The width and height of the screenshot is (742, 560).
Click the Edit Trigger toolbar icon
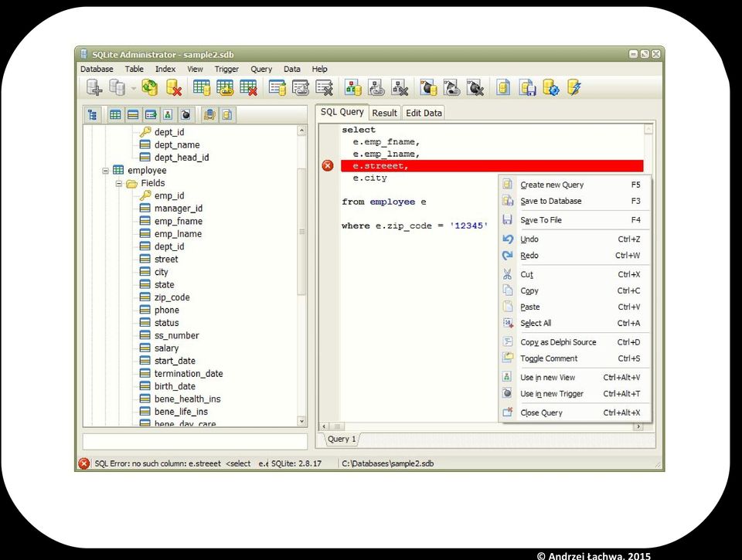(452, 87)
